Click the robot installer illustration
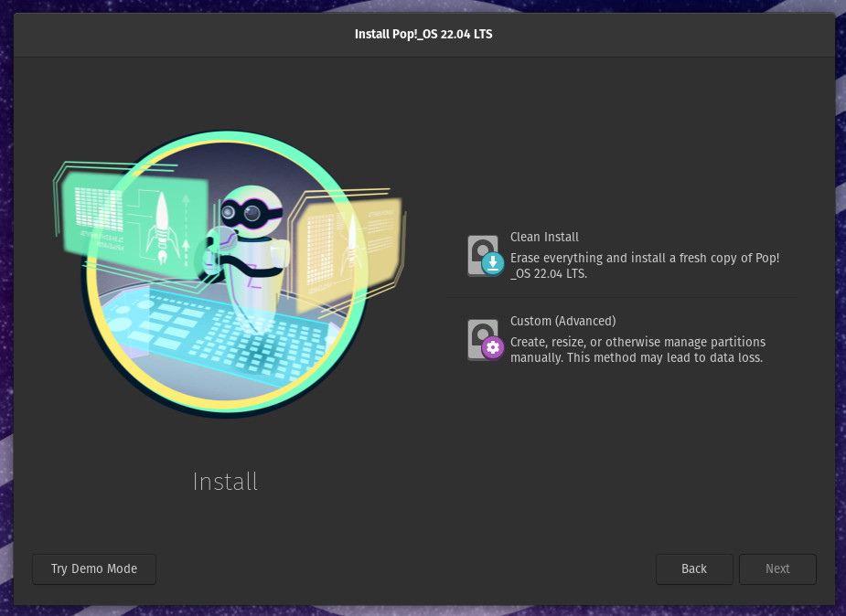This screenshot has height=616, width=846. tap(229, 274)
